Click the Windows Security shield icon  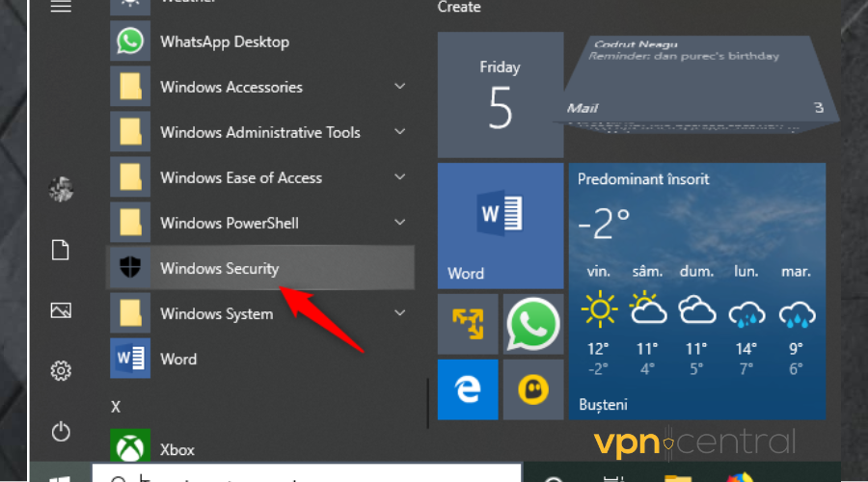coord(130,268)
